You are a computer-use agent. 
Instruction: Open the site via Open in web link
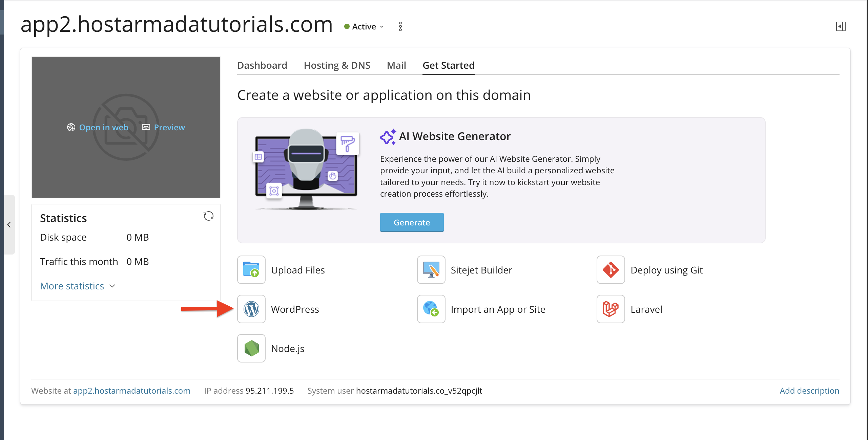click(x=104, y=127)
